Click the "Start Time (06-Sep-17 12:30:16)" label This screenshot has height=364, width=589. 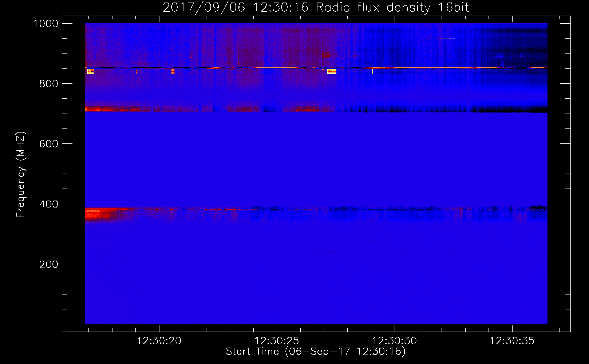(316, 352)
